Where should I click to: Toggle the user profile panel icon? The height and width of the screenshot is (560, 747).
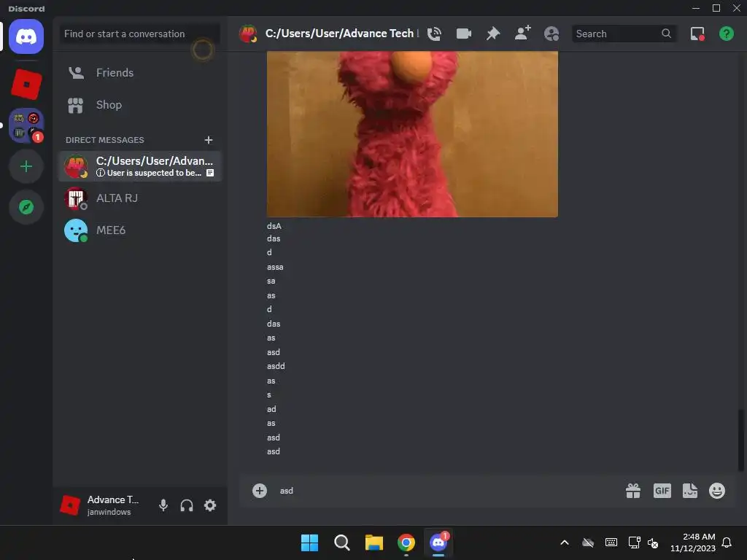click(x=551, y=34)
